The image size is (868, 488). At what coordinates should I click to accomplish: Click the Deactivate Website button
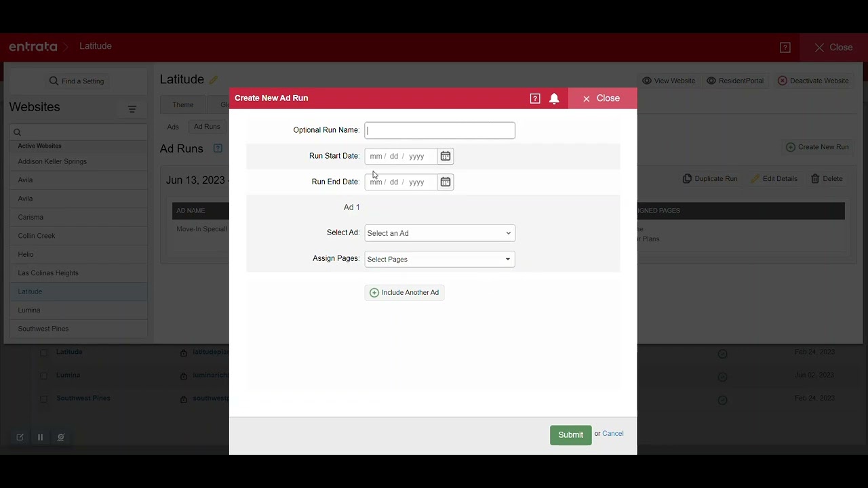[x=813, y=81]
